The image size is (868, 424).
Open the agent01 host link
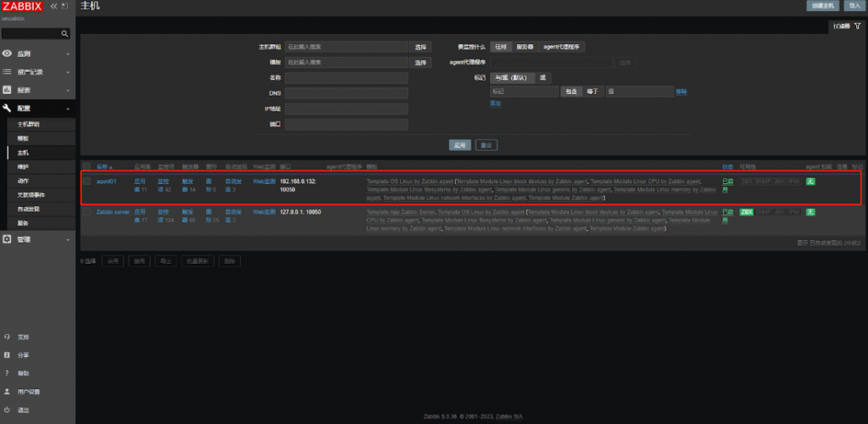point(107,181)
